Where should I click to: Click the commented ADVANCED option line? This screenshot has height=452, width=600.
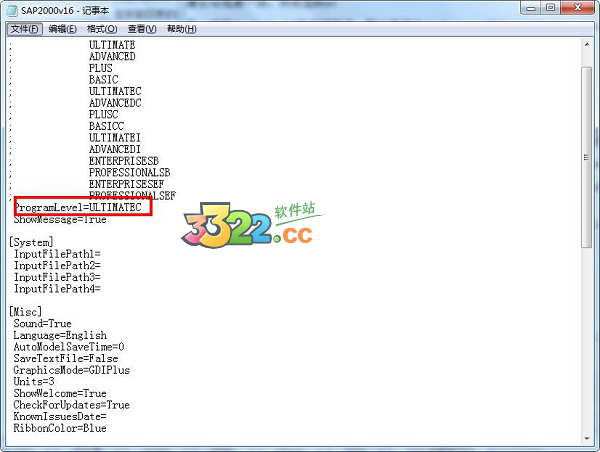pos(112,56)
